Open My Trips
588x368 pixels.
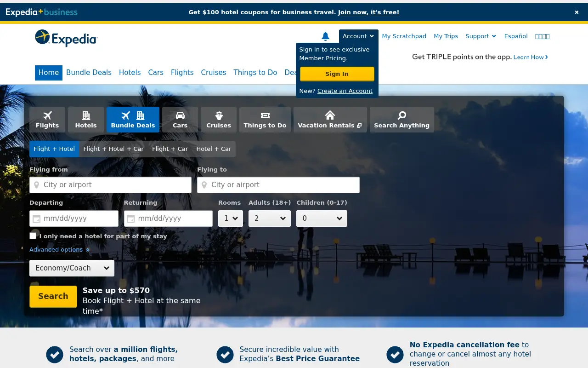446,36
